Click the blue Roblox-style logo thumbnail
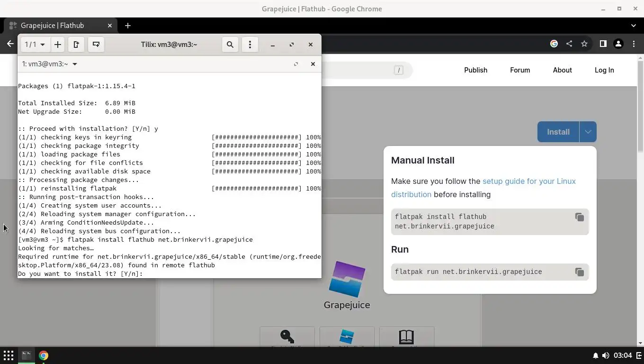This screenshot has width=644, height=364. click(347, 337)
